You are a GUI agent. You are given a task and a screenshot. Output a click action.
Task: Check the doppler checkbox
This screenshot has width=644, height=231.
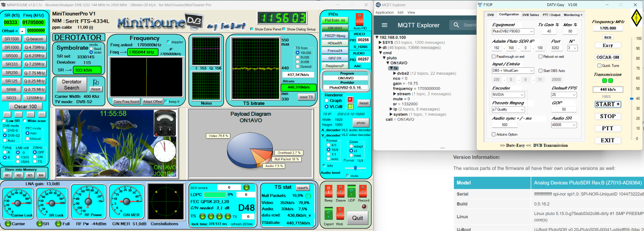169,42
